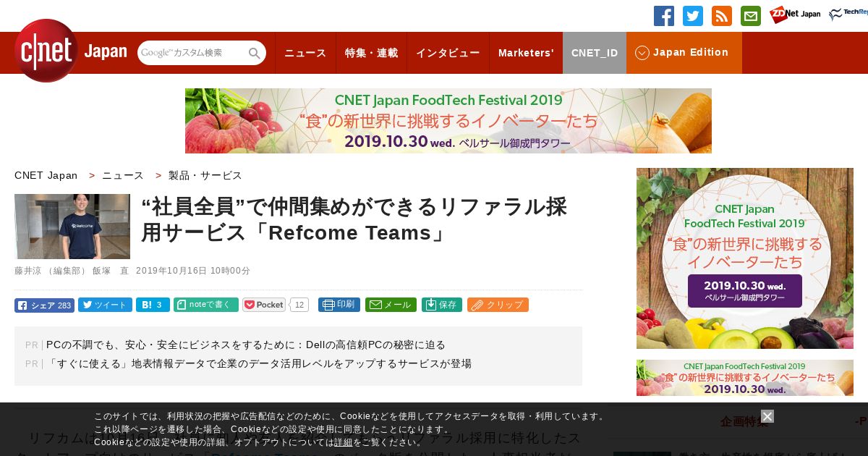
Task: Click the article thumbnail photo
Action: 72,227
